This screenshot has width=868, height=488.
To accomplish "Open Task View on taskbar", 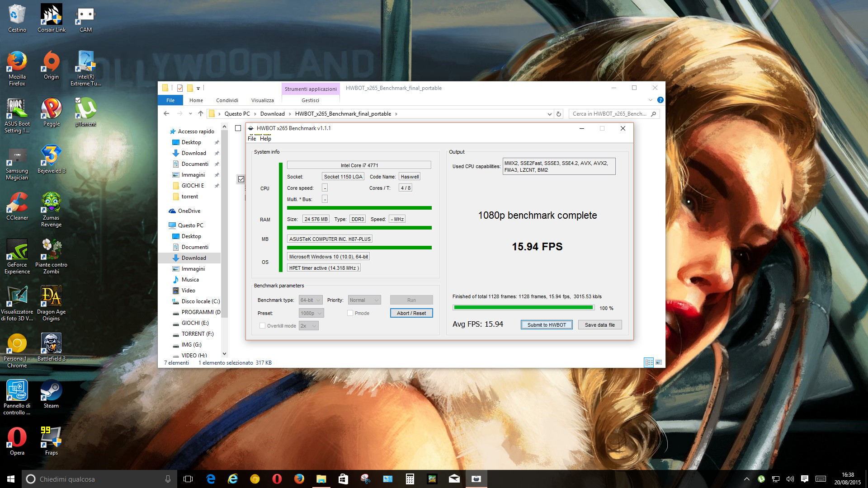I will (188, 479).
